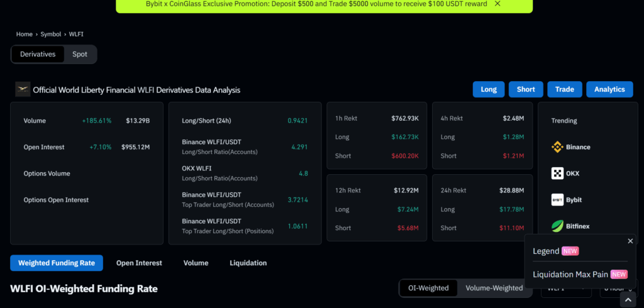Click the Bitfinex leaf logo icon
Viewport: 644px width, 308px height.
point(557,226)
